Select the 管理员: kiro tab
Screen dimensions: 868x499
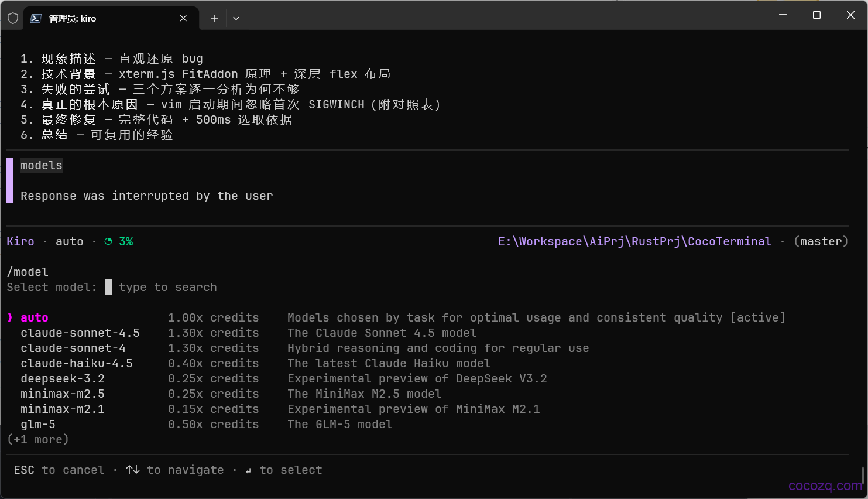pyautogui.click(x=111, y=18)
